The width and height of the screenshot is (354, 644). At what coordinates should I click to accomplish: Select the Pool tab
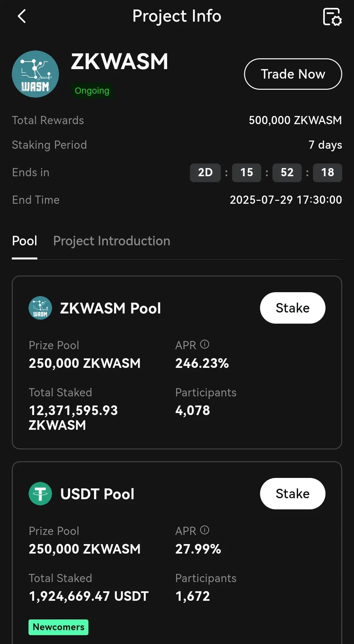(25, 241)
